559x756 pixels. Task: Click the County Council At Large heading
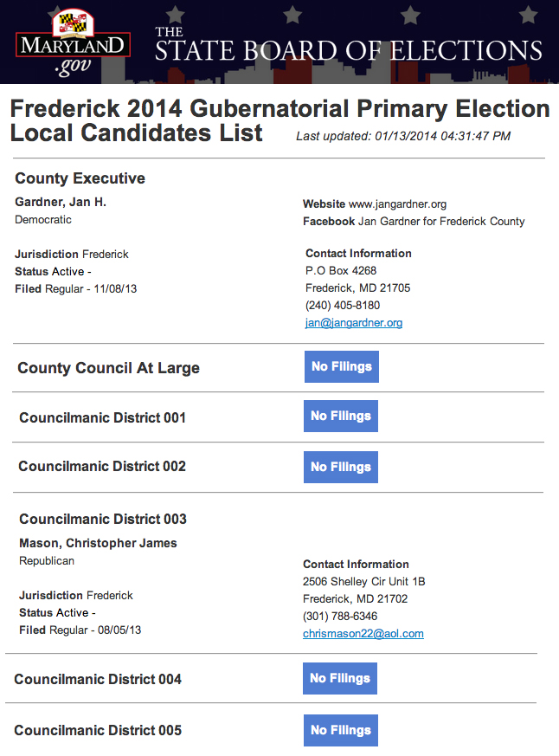pyautogui.click(x=108, y=368)
